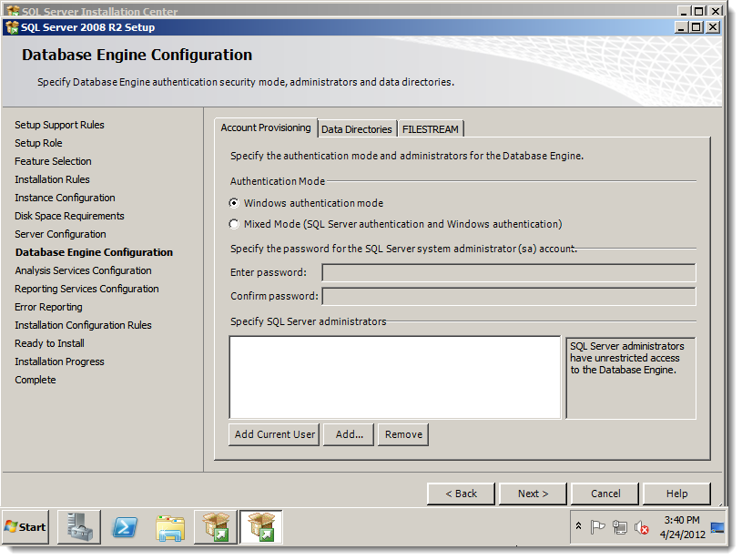Click Complete step in sidebar
742x560 pixels.
point(36,380)
